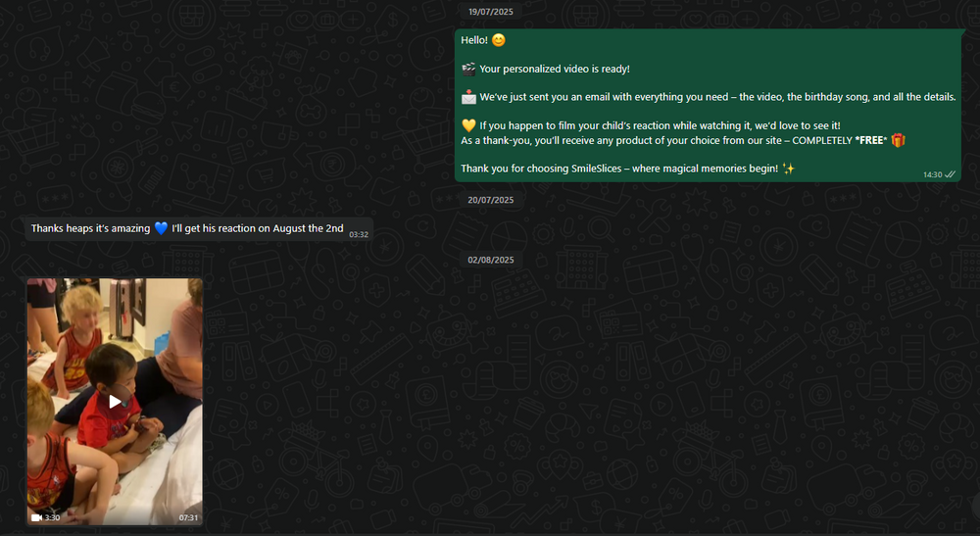This screenshot has height=536, width=980.
Task: Click the blue heart emoji in reply
Action: point(161,228)
